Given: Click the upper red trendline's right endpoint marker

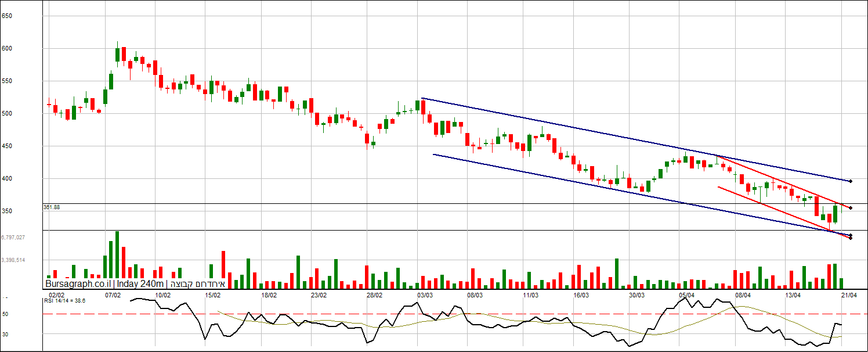Looking at the screenshot, I should coord(851,208).
